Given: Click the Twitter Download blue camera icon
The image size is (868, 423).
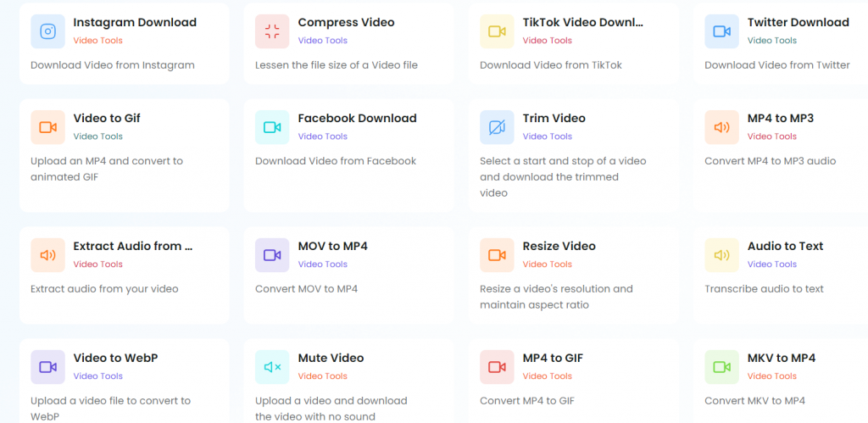Looking at the screenshot, I should 721,31.
